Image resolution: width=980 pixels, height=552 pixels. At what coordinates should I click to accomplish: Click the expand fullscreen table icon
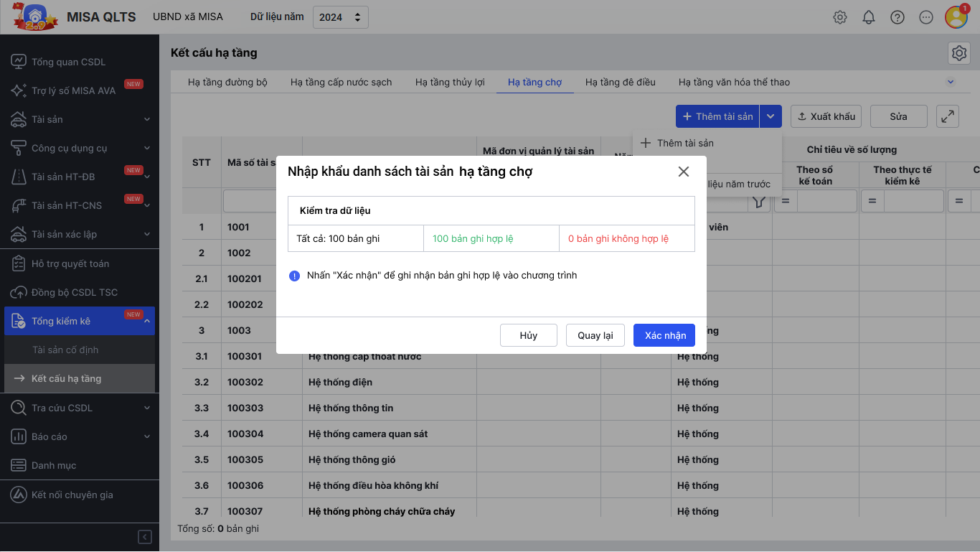tap(948, 116)
